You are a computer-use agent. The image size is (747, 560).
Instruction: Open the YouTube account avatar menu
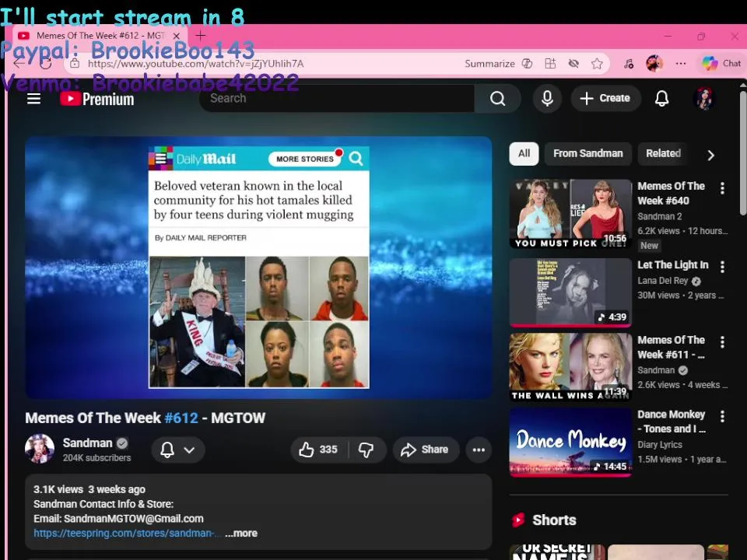(705, 99)
